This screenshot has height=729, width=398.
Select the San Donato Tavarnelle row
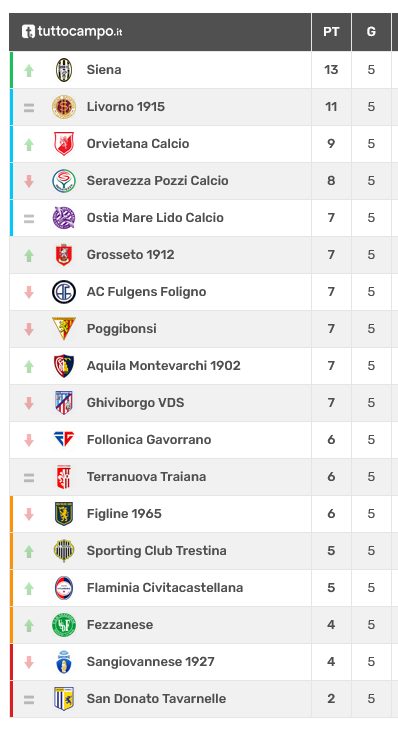(x=200, y=699)
